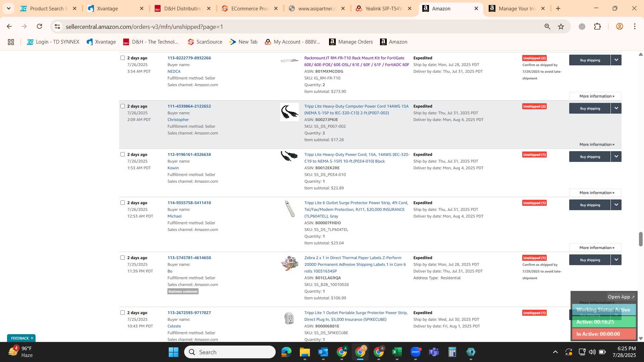644x362 pixels.
Task: Expand Buy shipping dropdown for NEDCA order
Action: pos(616,60)
